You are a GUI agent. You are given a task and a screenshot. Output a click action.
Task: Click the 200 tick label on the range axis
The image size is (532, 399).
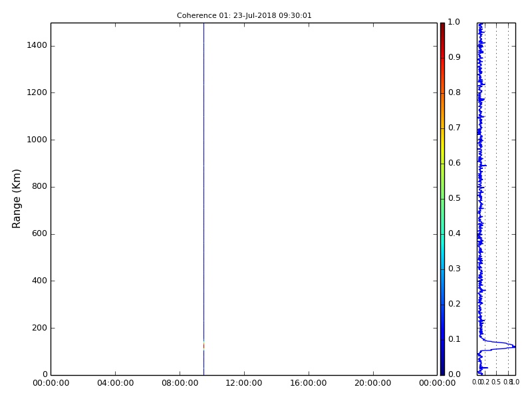pos(39,328)
